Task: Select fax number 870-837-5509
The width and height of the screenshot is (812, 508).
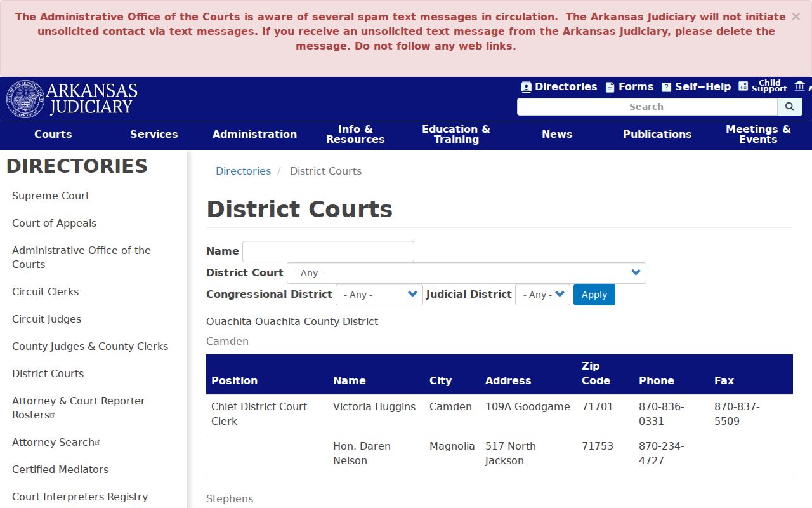Action: pyautogui.click(x=737, y=414)
